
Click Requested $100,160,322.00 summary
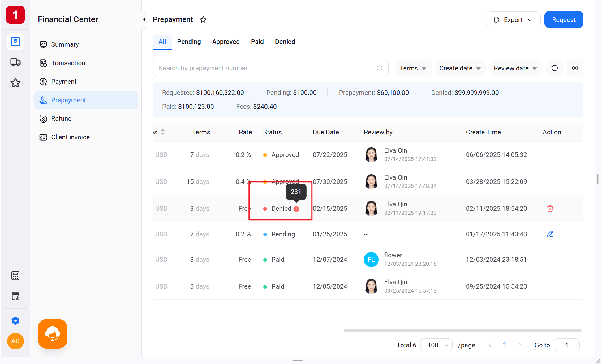[x=203, y=93]
